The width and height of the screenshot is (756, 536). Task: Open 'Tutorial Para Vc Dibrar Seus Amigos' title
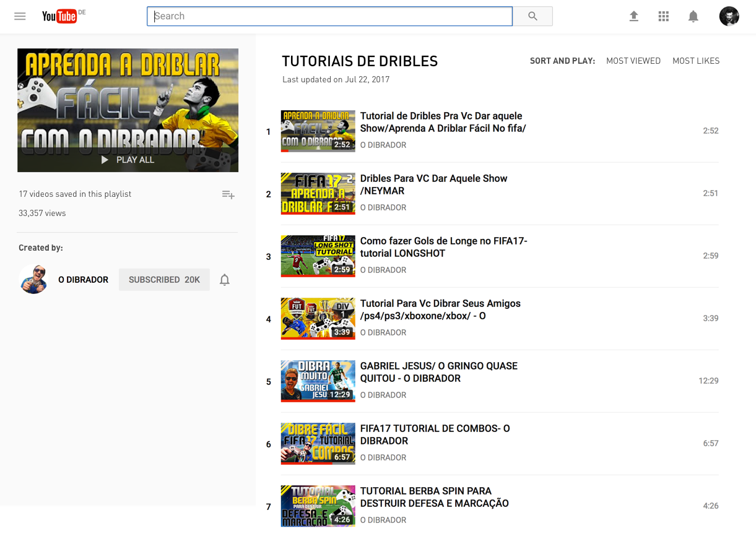click(x=440, y=309)
